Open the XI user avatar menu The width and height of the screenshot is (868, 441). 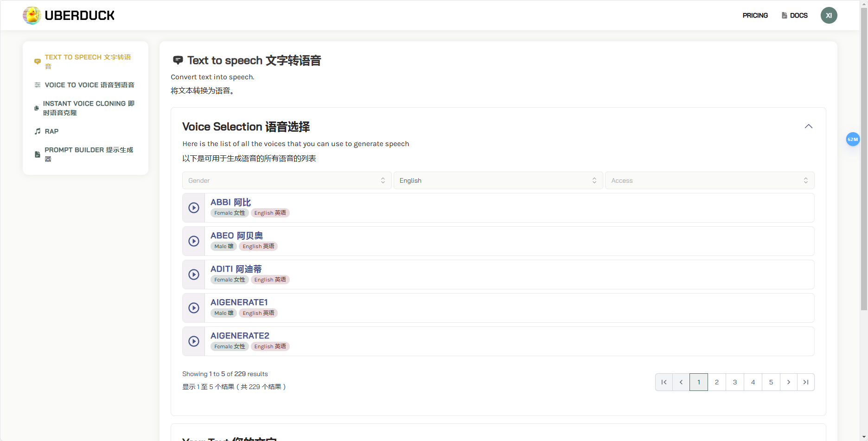click(829, 15)
